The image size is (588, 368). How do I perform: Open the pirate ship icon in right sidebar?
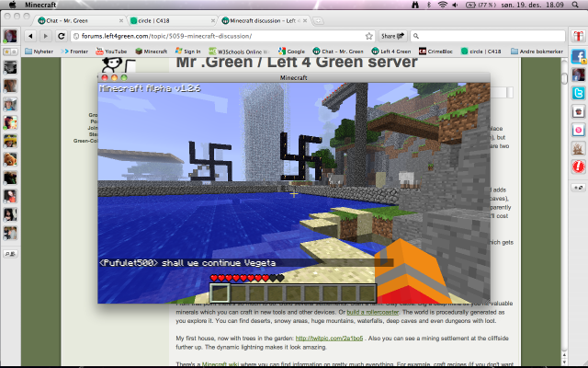[x=578, y=148]
